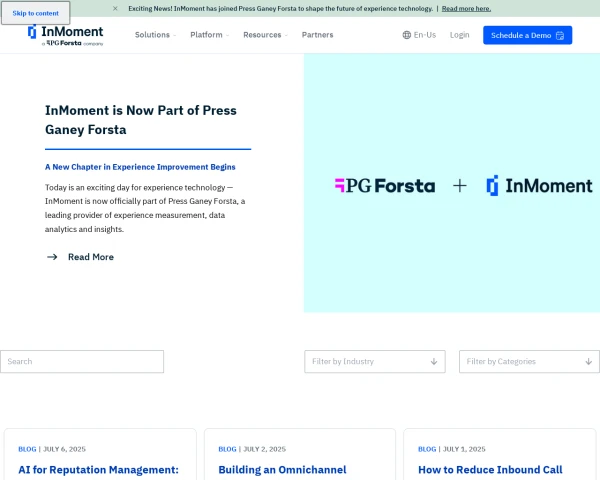Click the BLOG label dated July 6, 2025
This screenshot has height=480, width=600.
27,449
